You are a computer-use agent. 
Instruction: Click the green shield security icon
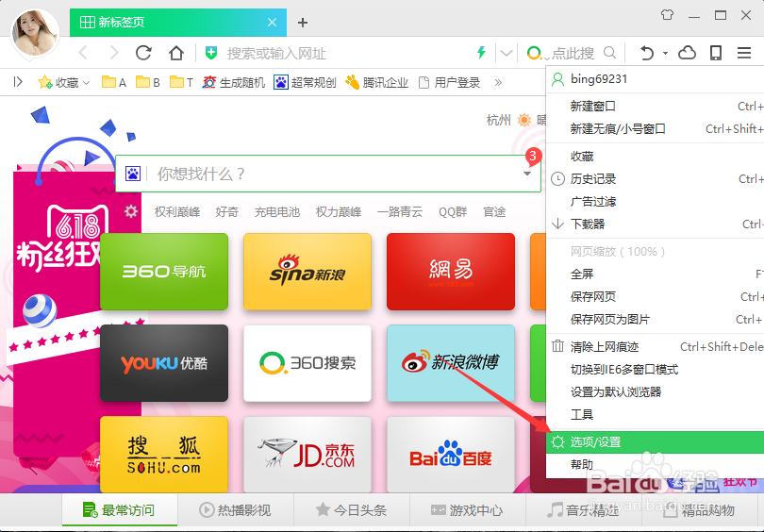(x=211, y=53)
